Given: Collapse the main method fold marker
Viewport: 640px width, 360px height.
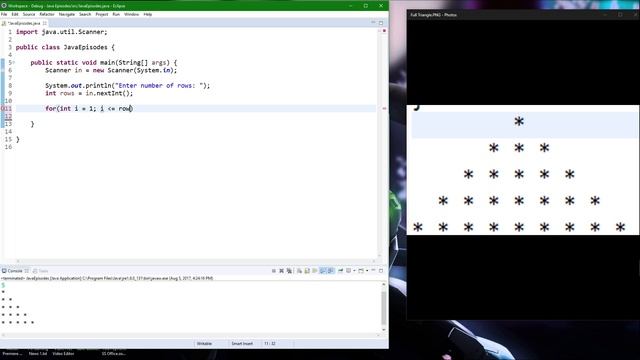Looking at the screenshot, I should pyautogui.click(x=14, y=62).
